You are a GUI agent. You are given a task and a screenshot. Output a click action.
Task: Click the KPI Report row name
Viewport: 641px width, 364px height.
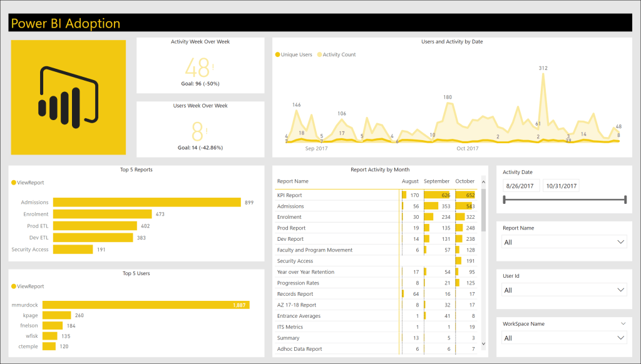(x=289, y=195)
